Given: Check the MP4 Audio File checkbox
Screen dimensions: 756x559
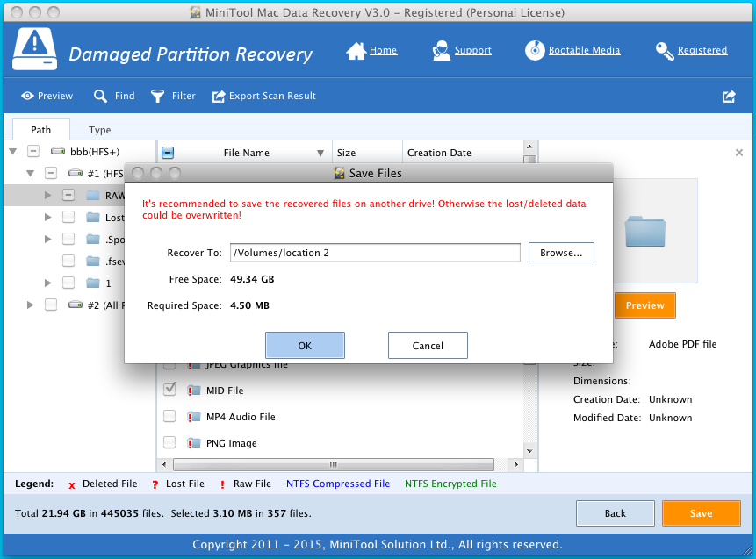Looking at the screenshot, I should coord(169,416).
